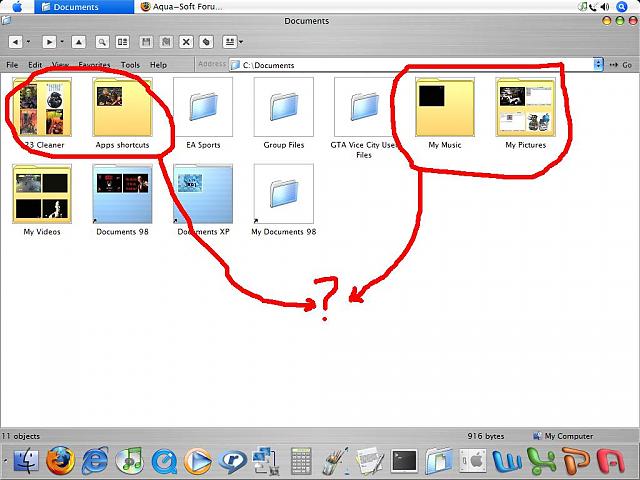Open the text editor dock icon

click(370, 461)
